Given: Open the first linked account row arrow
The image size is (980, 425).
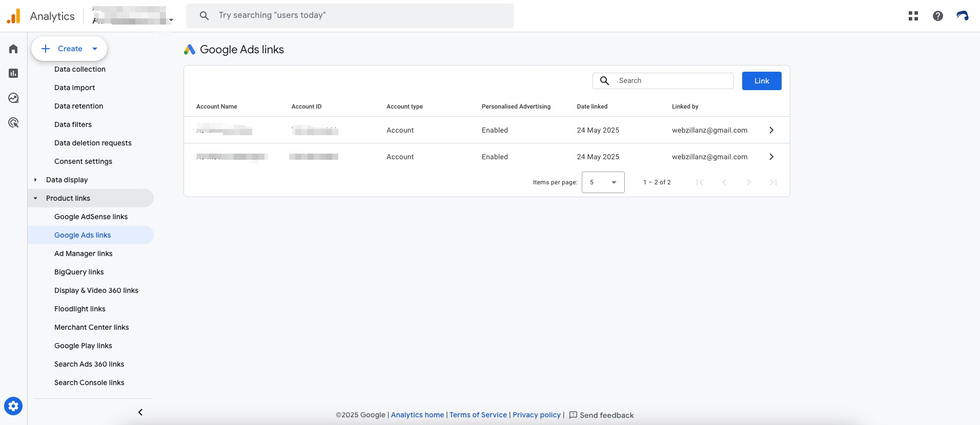Looking at the screenshot, I should click(771, 130).
